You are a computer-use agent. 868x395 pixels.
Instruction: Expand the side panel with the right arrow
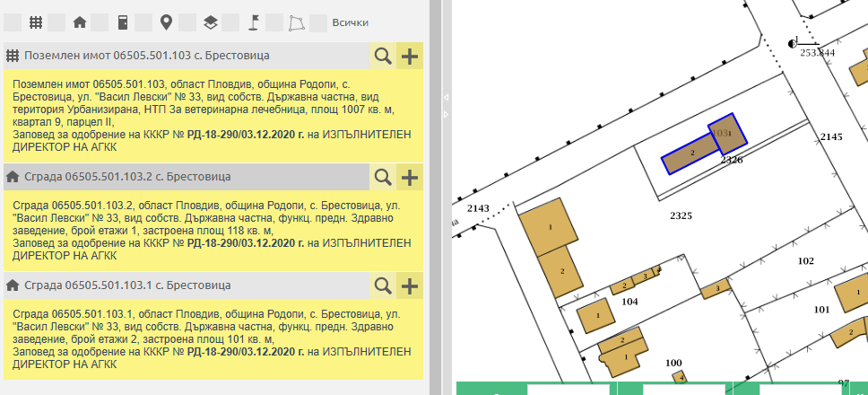[x=446, y=115]
